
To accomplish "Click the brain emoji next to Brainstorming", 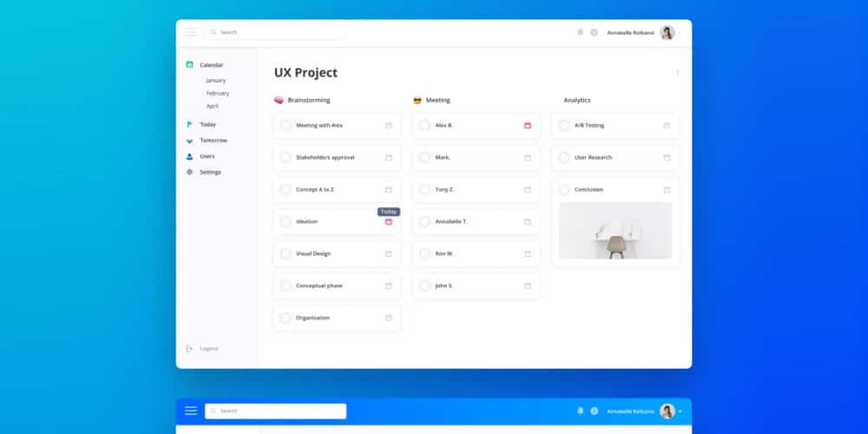I will pyautogui.click(x=279, y=100).
